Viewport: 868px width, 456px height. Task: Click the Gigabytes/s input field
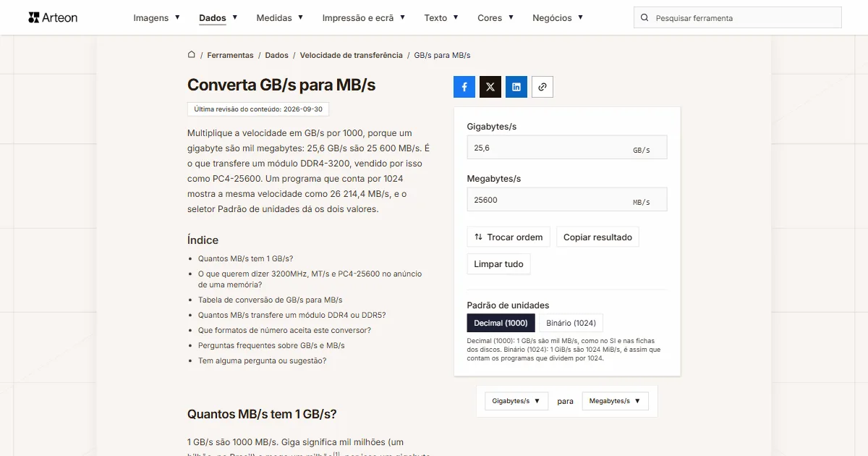pos(567,147)
